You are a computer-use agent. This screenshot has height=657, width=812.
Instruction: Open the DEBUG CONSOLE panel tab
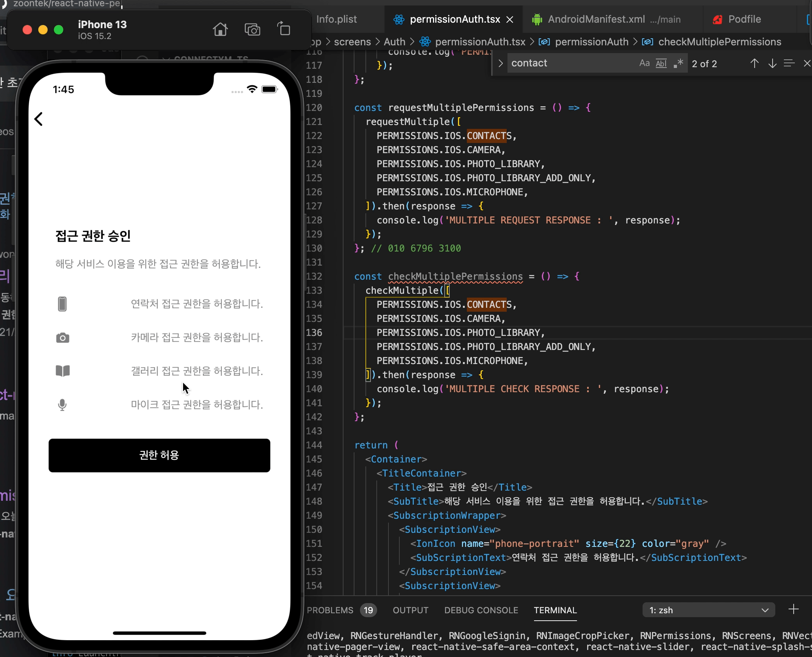pos(481,610)
